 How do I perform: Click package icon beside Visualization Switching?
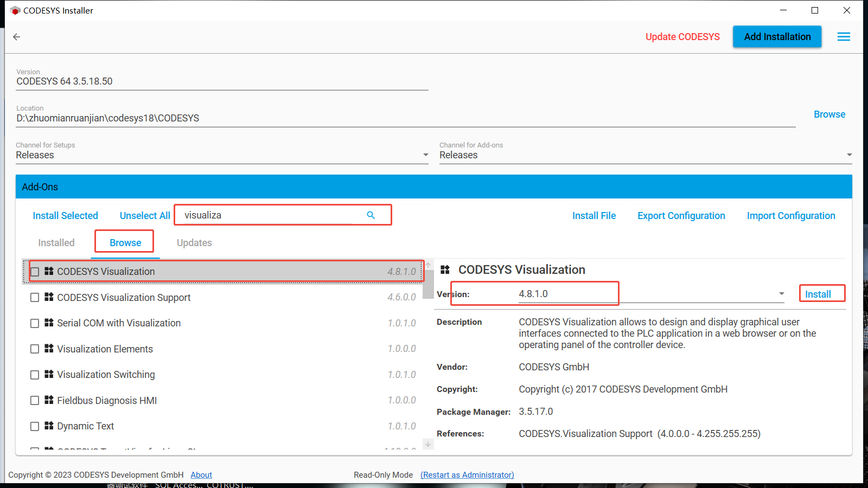[x=49, y=374]
